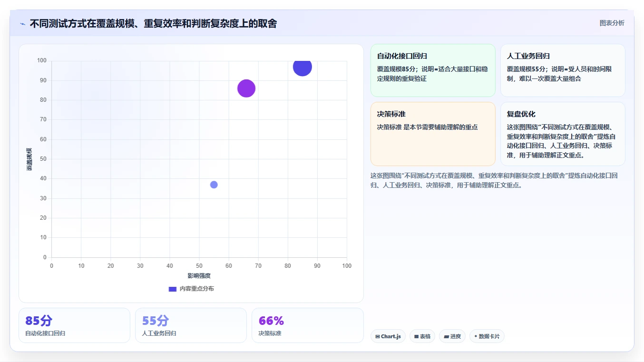Screen dimensions: 644x362
Task: Click the 决策标准 label under 66%
Action: coord(270,333)
